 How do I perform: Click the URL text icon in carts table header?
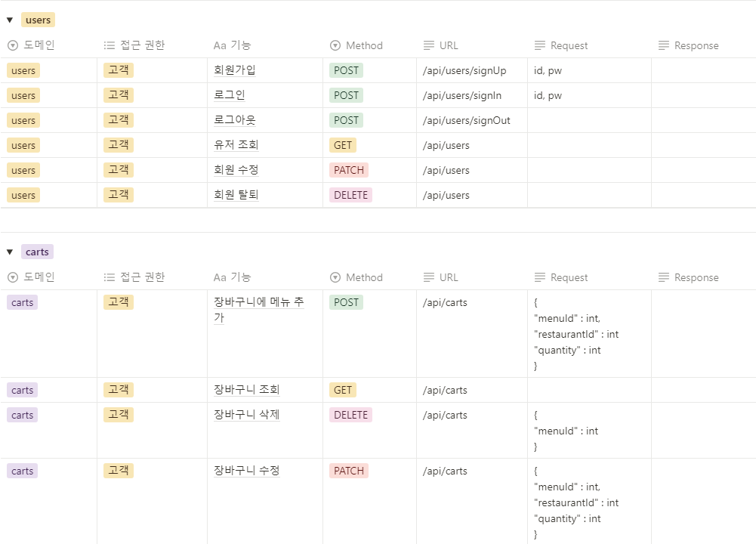(x=429, y=277)
